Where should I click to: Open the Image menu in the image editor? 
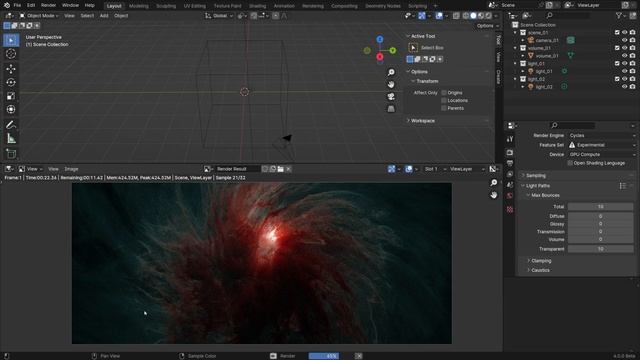point(71,169)
